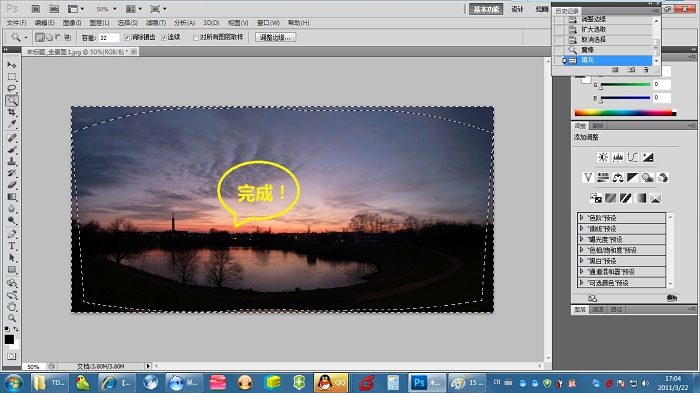The height and width of the screenshot is (393, 700).
Task: Pick the Hand tool in the toolbox
Action: click(x=12, y=306)
